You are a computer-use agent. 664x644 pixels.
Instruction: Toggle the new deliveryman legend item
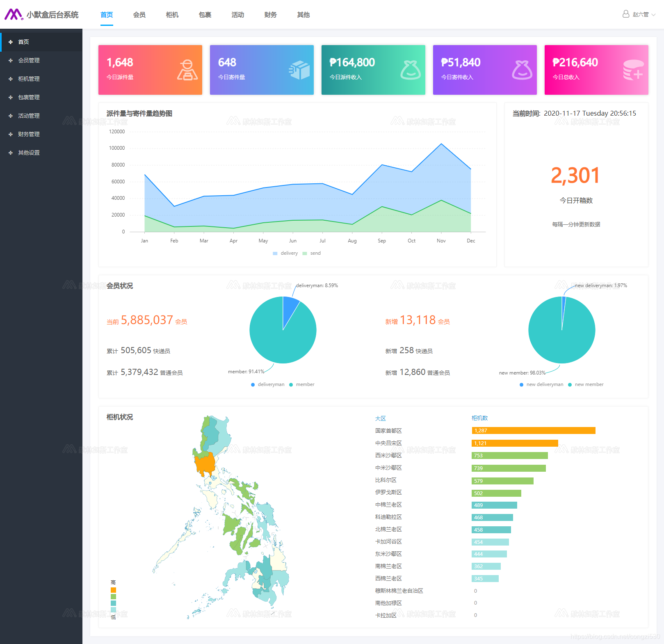pos(541,384)
